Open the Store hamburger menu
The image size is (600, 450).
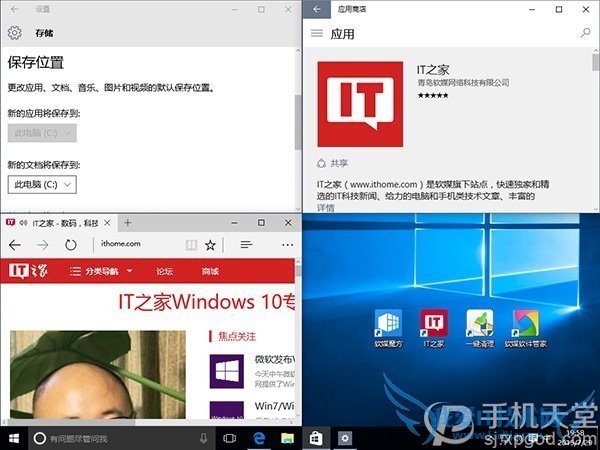tap(317, 34)
